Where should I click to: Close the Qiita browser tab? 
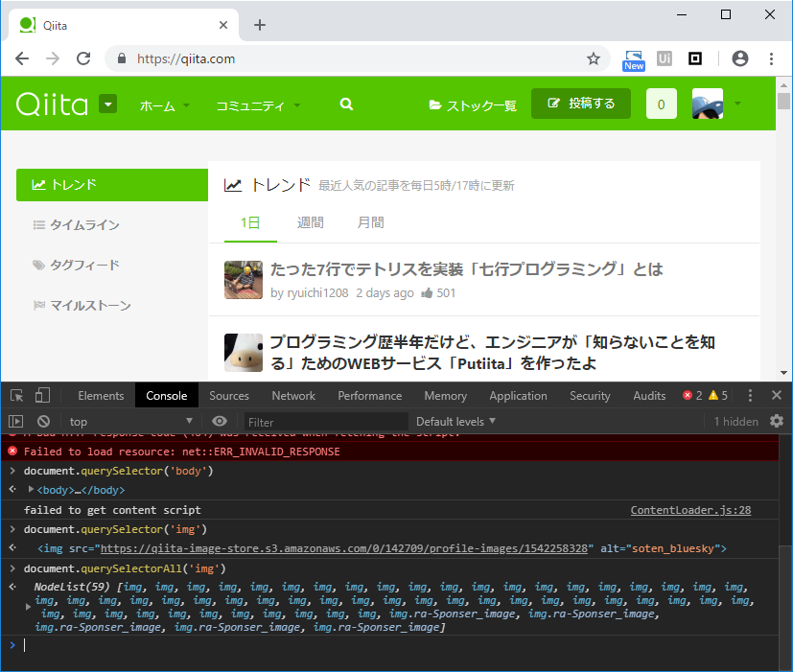tap(223, 25)
